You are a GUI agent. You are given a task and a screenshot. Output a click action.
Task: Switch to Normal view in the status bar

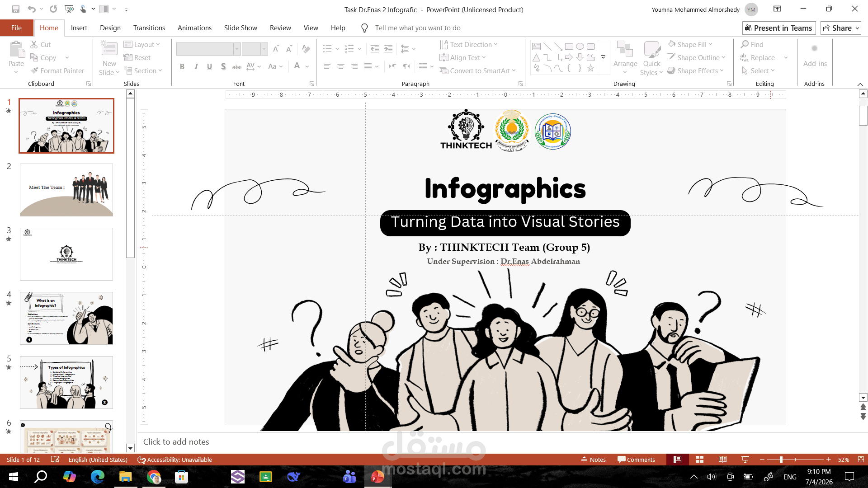[677, 460]
